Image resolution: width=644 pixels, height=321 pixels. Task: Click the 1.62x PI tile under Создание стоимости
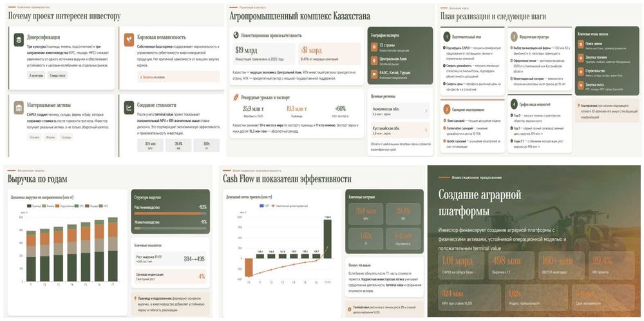(207, 144)
